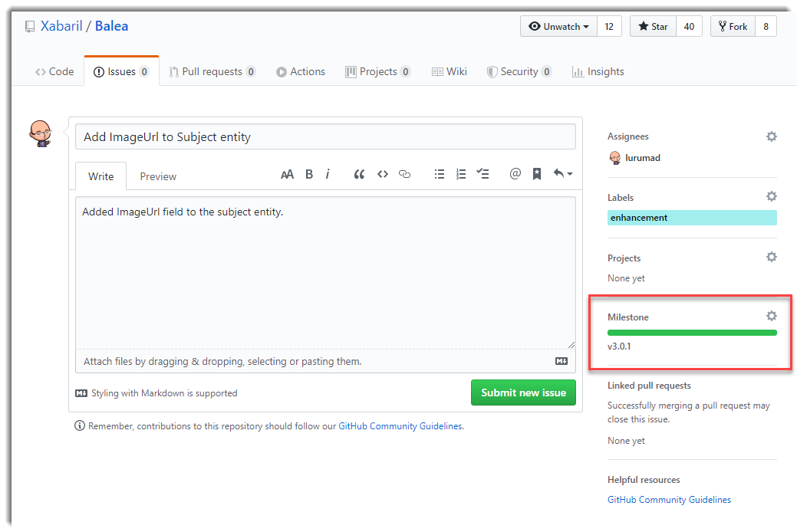This screenshot has width=797, height=532.
Task: Open the Xabaril owner link
Action: (61, 26)
